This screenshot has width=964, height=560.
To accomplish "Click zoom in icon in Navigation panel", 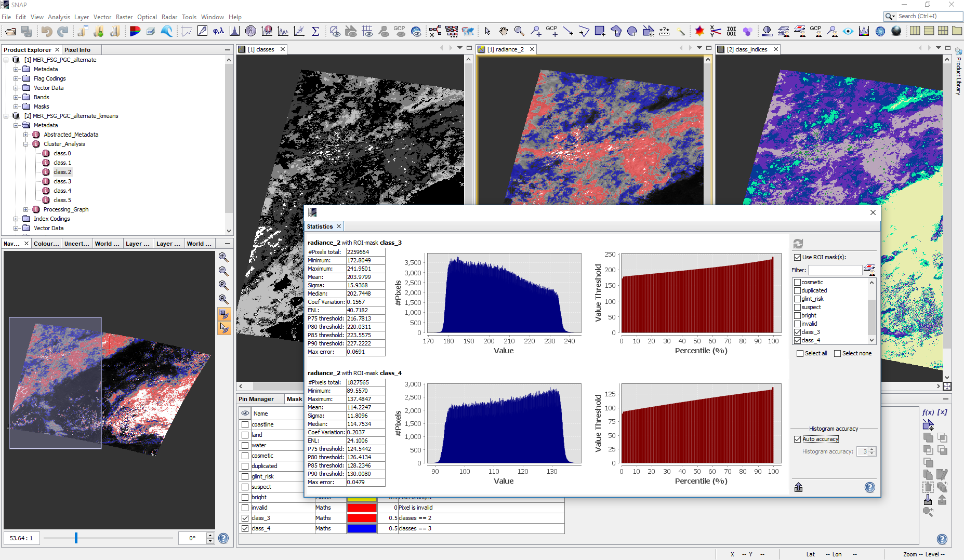I will tap(223, 257).
